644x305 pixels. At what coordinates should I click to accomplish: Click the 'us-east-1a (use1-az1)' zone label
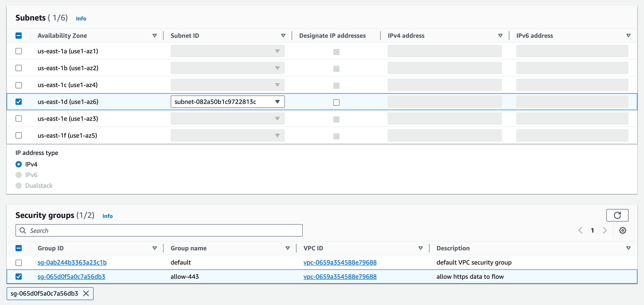click(x=68, y=51)
